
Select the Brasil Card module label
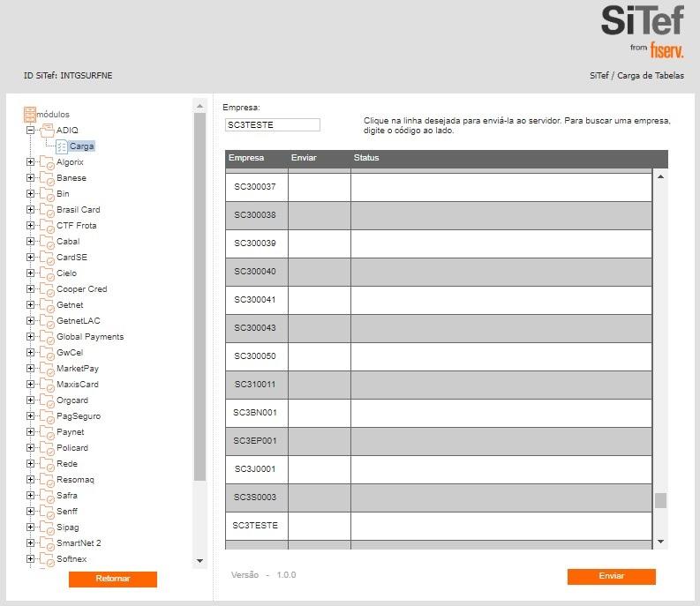point(79,210)
